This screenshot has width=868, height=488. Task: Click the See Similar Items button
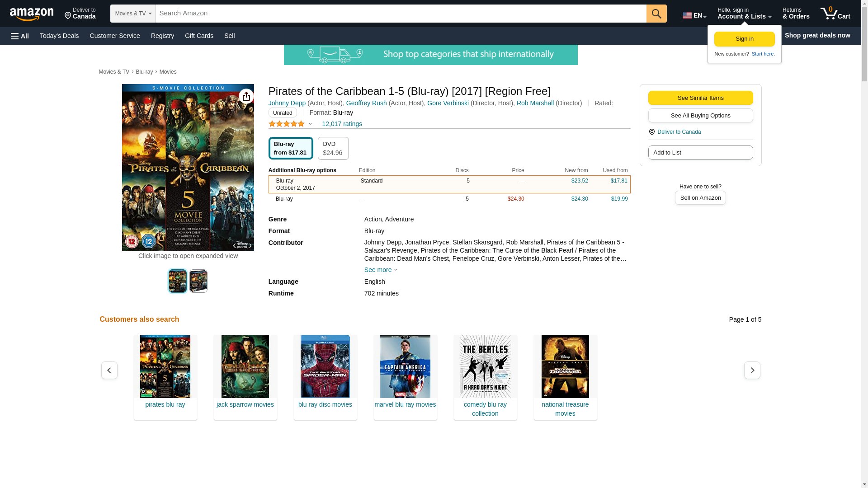coord(700,98)
